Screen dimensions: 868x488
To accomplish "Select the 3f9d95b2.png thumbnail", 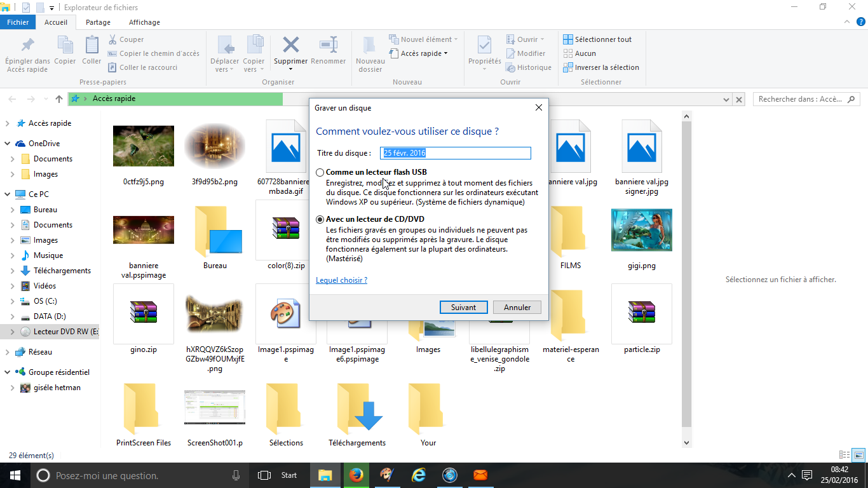I will (215, 146).
